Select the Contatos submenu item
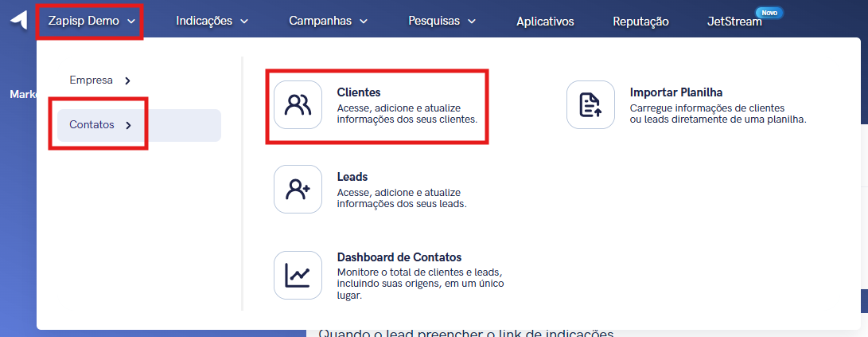The height and width of the screenshot is (337, 868). coord(92,125)
